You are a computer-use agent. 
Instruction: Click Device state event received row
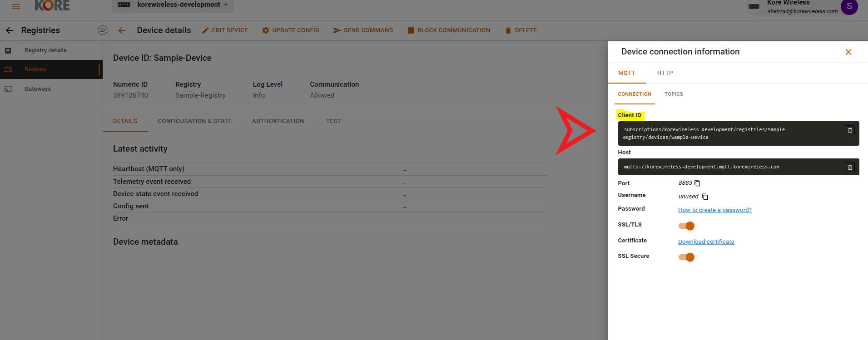coord(331,194)
